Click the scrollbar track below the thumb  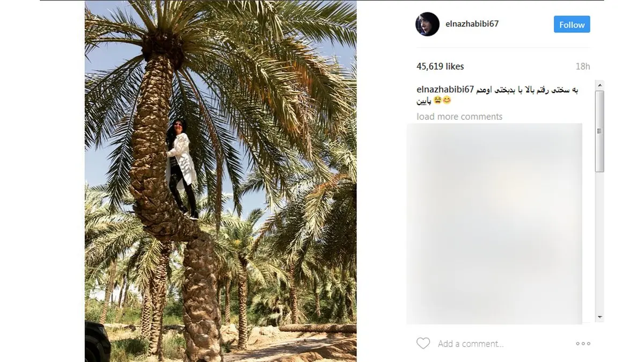(599, 242)
